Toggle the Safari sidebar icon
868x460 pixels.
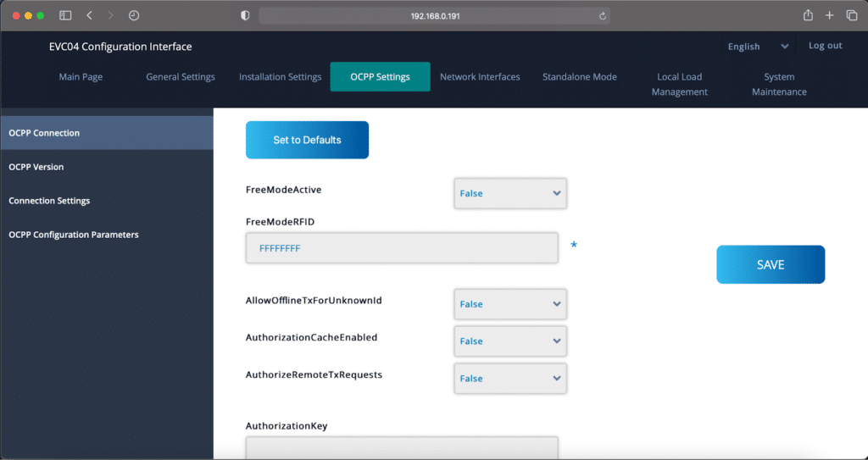[x=65, y=15]
